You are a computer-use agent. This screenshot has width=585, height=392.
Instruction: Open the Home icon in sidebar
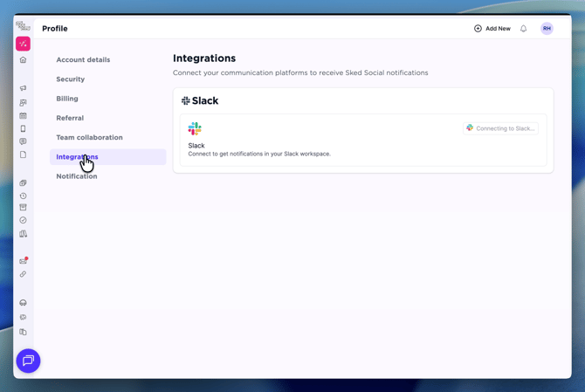click(24, 60)
